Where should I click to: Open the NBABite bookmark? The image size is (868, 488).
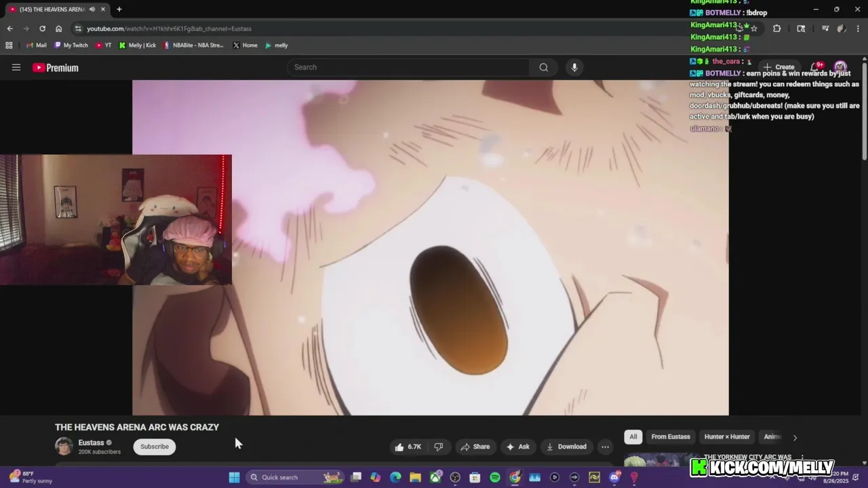[x=193, y=45]
